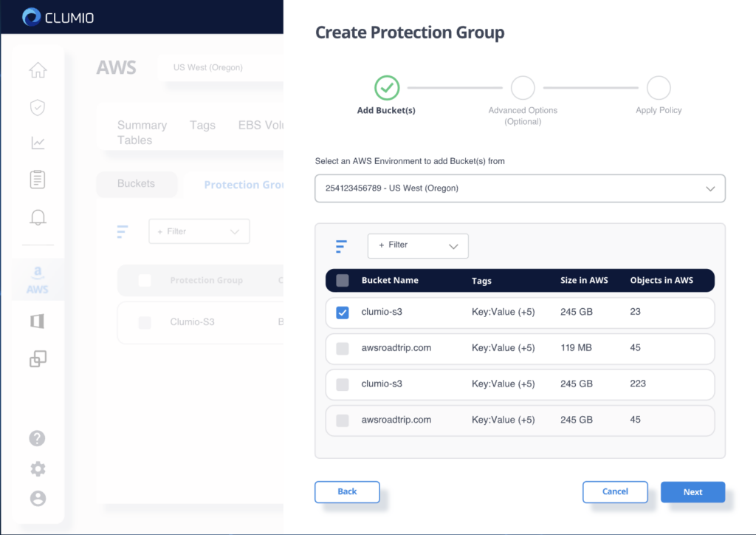
Task: Open the Filter dropdown in bucket list
Action: pyautogui.click(x=418, y=245)
